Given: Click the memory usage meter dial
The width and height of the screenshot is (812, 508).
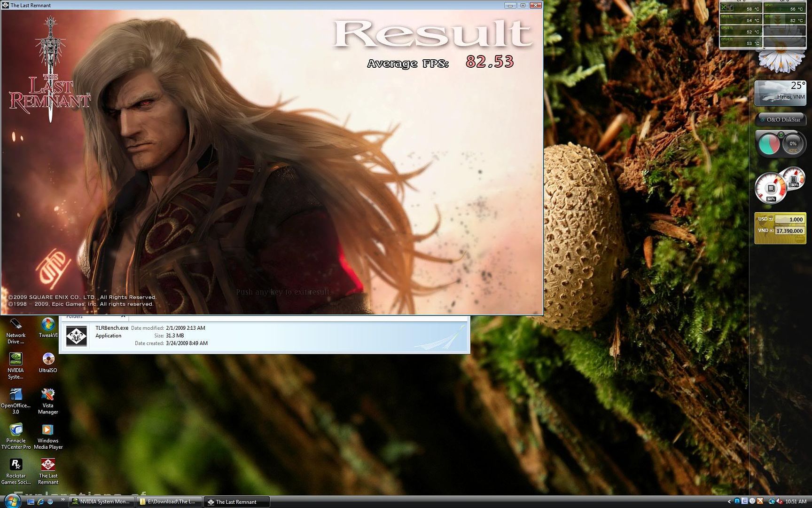Looking at the screenshot, I should (x=794, y=179).
